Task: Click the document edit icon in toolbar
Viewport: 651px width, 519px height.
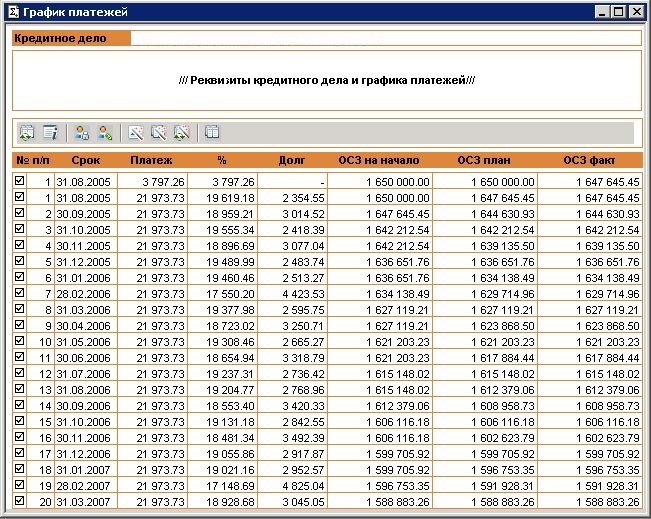Action: (x=50, y=132)
